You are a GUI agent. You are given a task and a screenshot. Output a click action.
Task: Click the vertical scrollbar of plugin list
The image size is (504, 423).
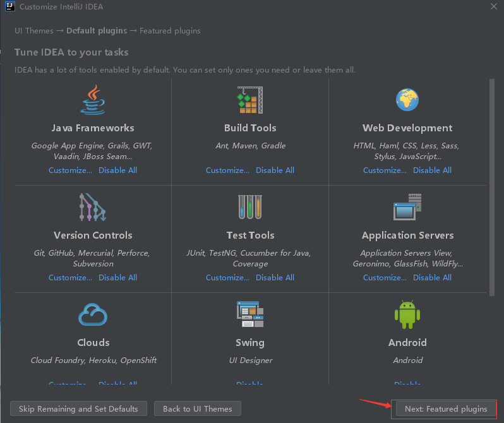pos(492,188)
